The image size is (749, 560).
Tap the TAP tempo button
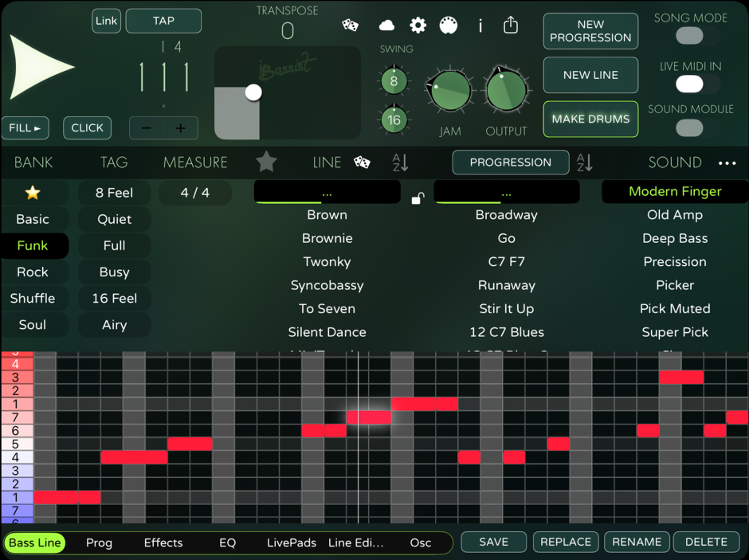click(163, 21)
